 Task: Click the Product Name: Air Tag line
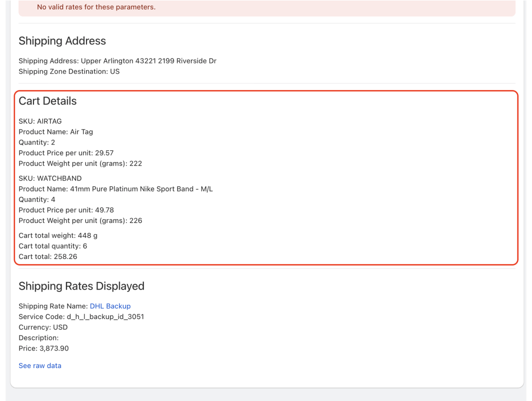[55, 132]
